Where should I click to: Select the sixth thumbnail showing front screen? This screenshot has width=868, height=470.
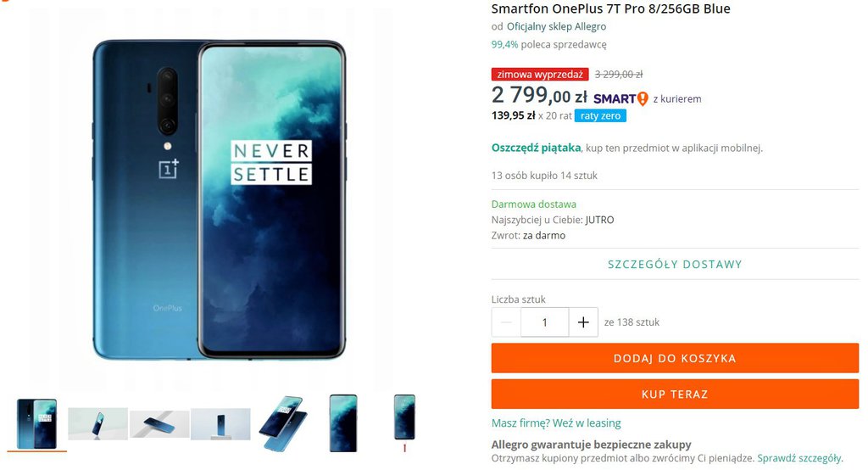(x=343, y=423)
